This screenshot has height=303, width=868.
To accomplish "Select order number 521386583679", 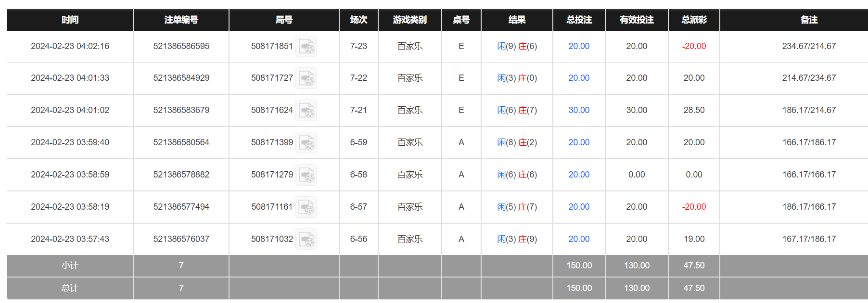I will [181, 110].
